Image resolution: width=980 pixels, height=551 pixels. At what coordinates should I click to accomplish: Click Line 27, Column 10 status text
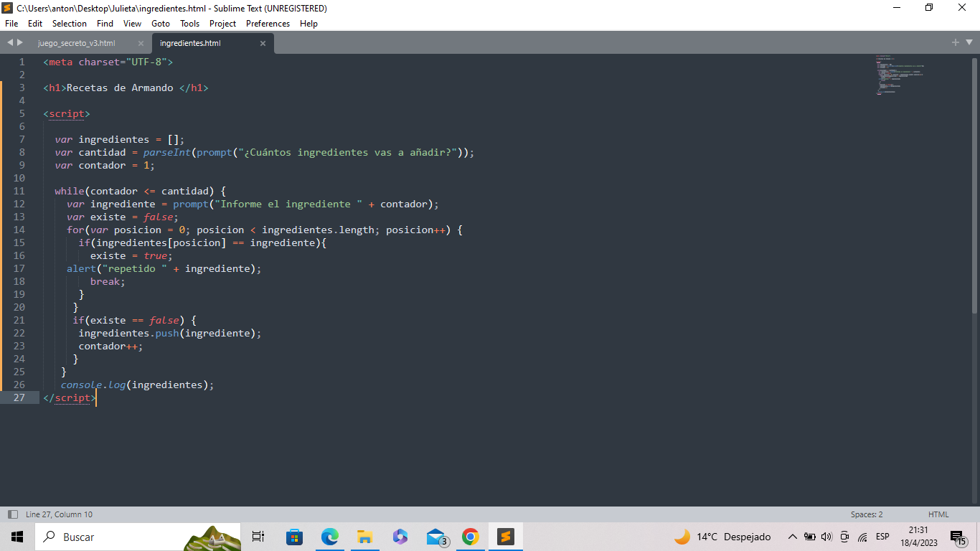[x=59, y=514]
